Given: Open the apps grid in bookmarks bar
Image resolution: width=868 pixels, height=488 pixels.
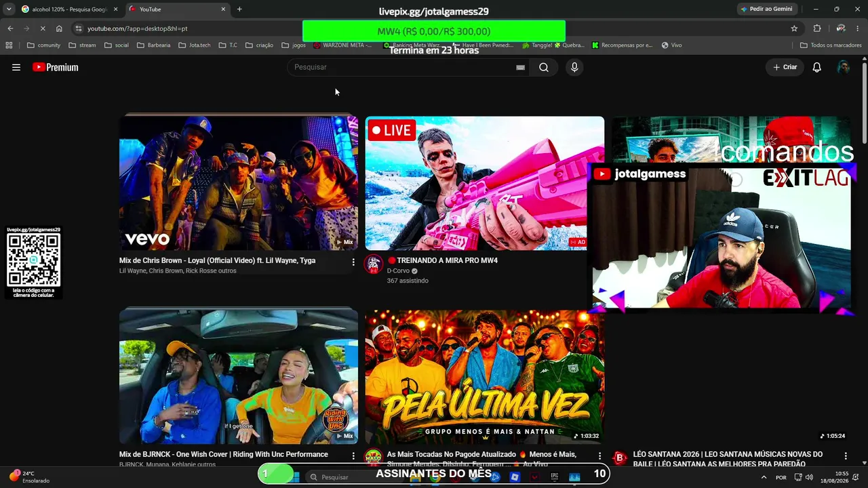Looking at the screenshot, I should click(9, 45).
